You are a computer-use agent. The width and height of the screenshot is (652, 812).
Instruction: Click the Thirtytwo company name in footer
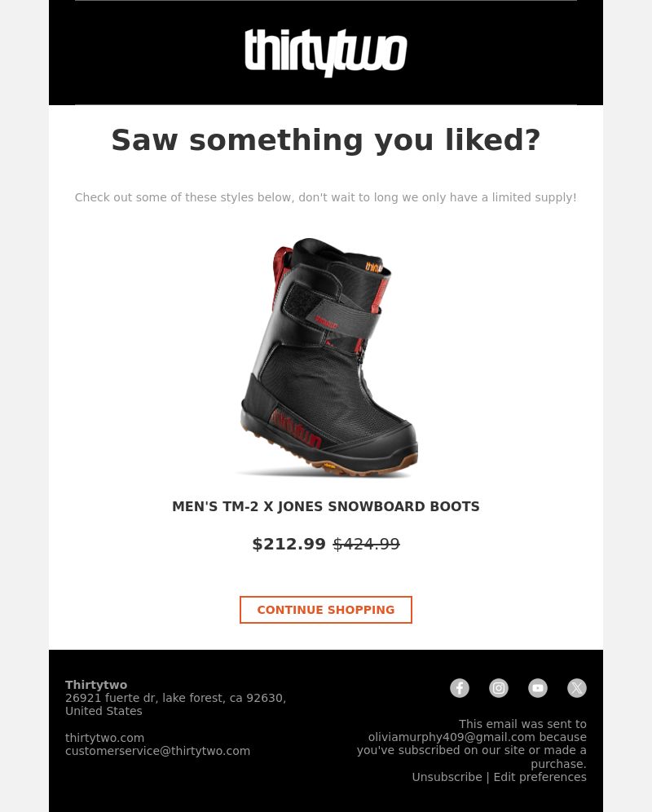[96, 685]
